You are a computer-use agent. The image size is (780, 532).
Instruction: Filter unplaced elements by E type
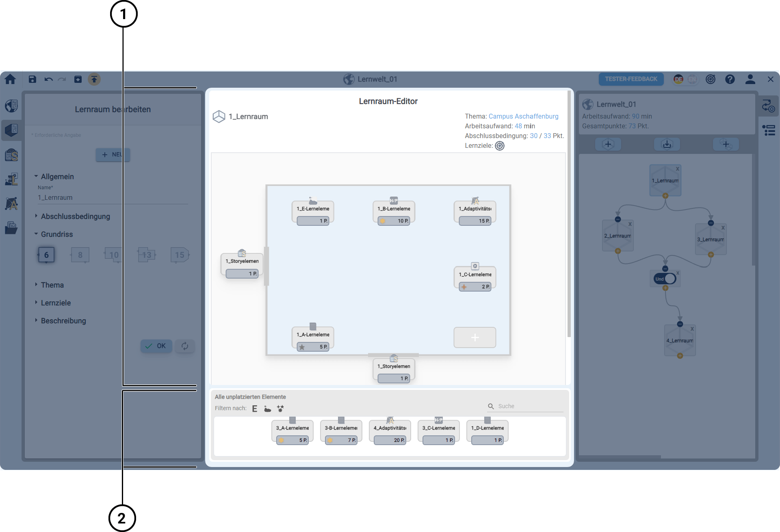coord(255,409)
